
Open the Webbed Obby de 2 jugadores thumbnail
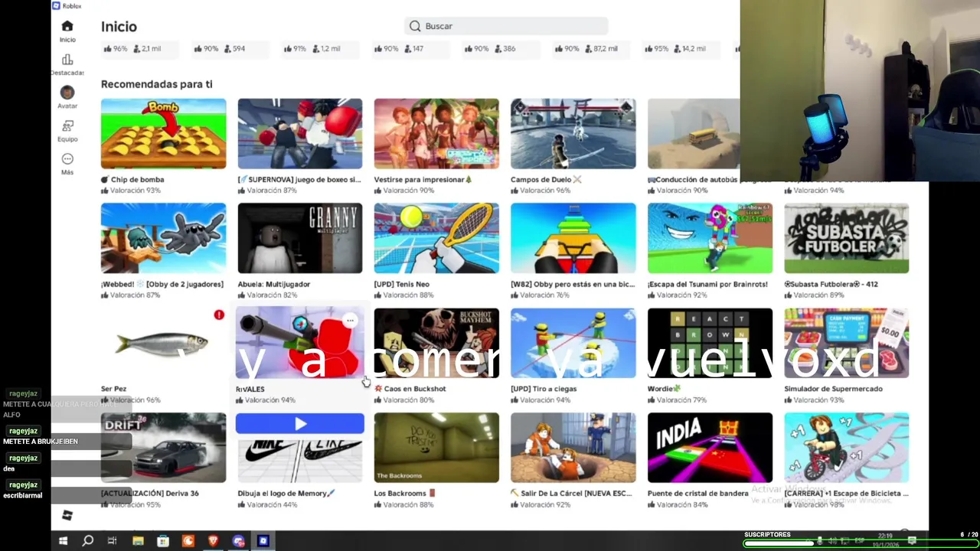163,238
